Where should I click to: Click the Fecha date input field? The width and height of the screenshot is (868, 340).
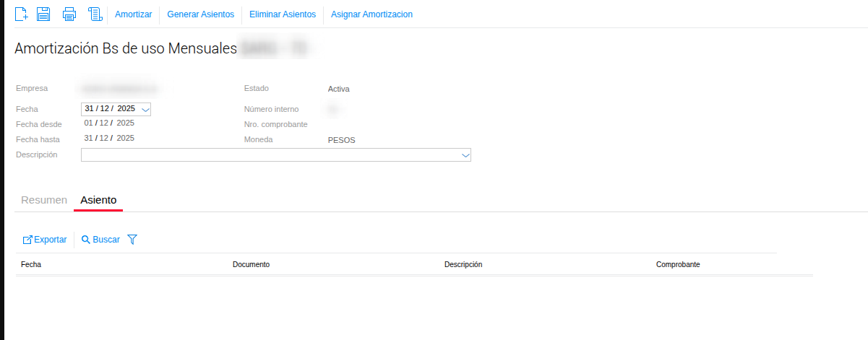110,109
